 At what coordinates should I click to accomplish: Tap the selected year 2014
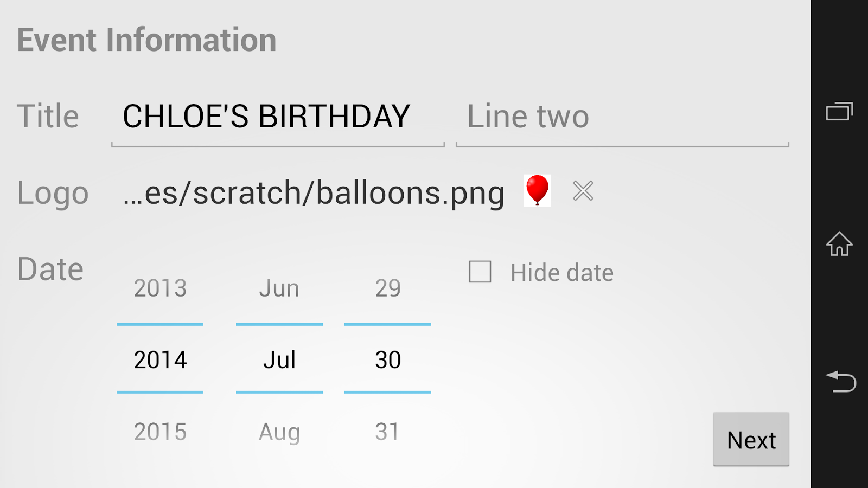tap(160, 360)
